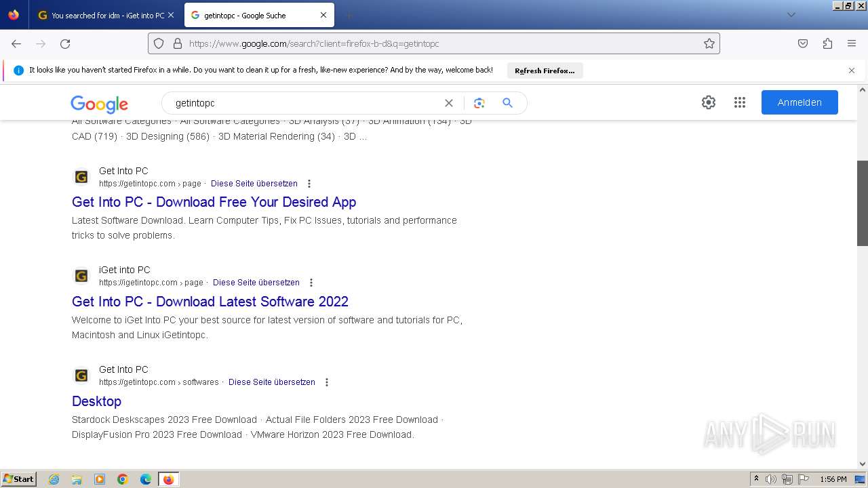Viewport: 868px width, 488px height.
Task: Open more options for getintopc.com › softwares result
Action: (327, 382)
